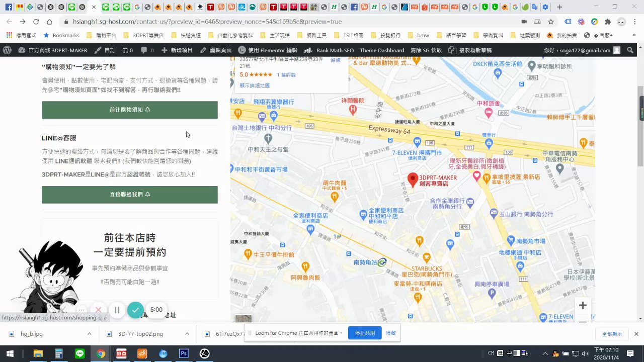
Task: Click Loom pause recording button
Action: (x=117, y=310)
